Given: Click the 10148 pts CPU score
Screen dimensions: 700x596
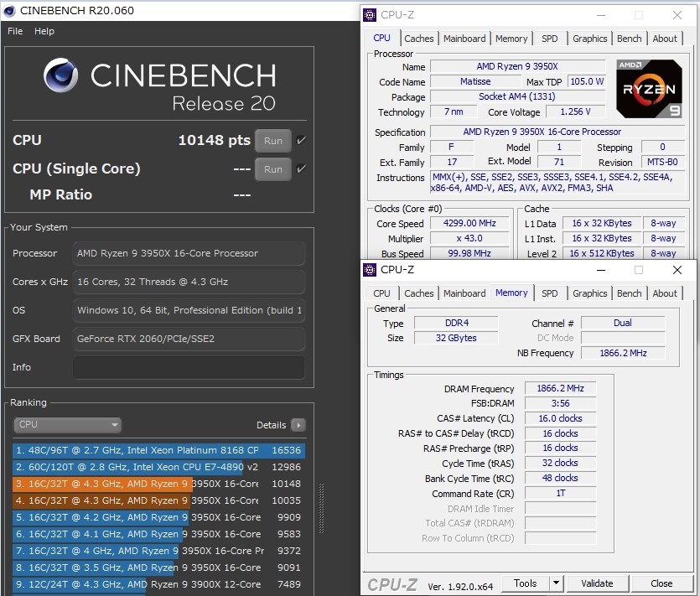Looking at the screenshot, I should (x=215, y=140).
